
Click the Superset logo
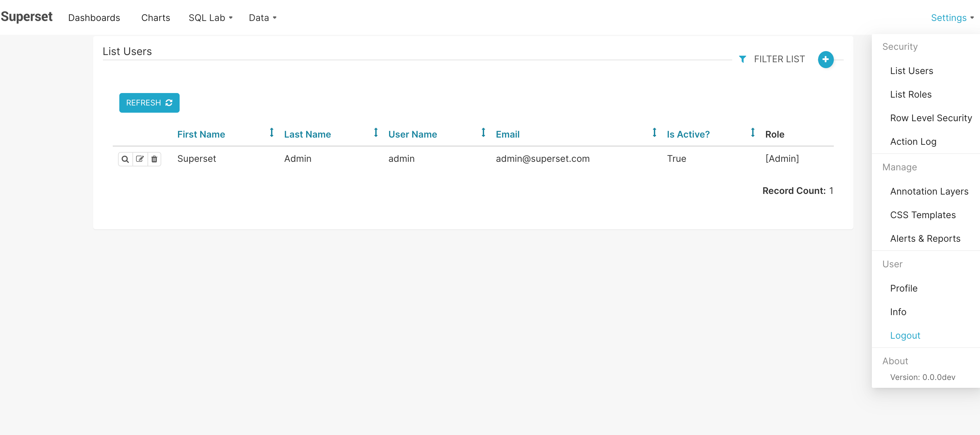[x=27, y=17]
